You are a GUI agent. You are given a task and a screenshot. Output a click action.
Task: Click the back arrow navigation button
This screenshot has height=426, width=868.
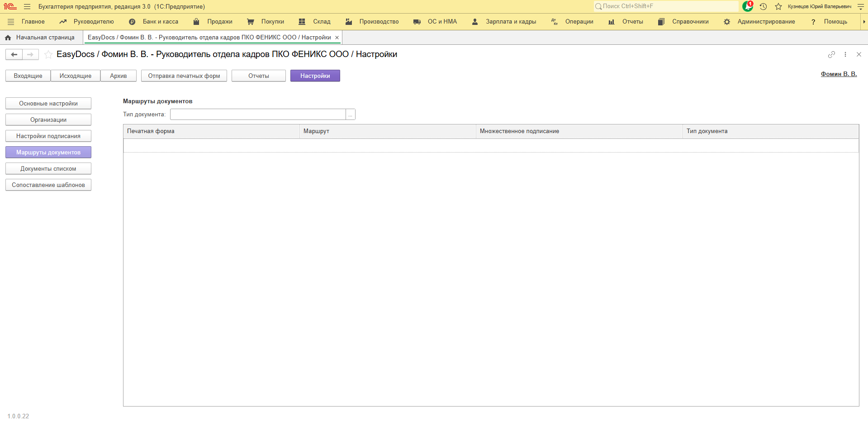point(14,55)
